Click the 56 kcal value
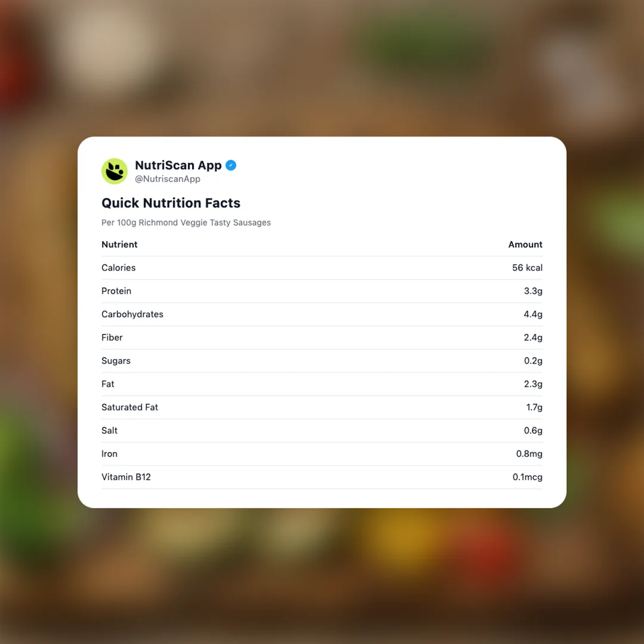 tap(527, 268)
